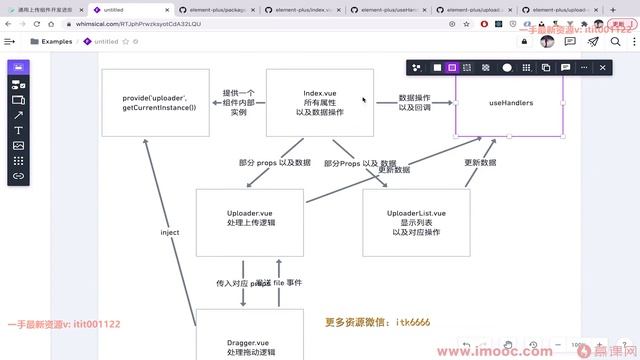Open more options ellipsis in selection toolbar
Image resolution: width=640 pixels, height=360 pixels.
[584, 68]
